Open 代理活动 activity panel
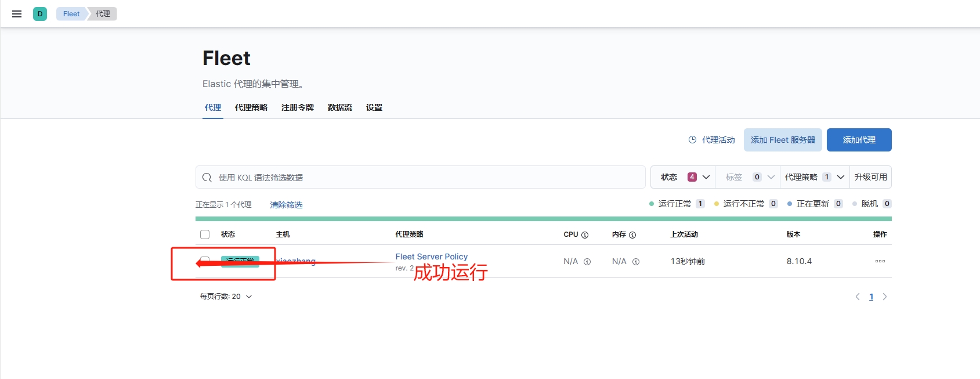The width and height of the screenshot is (980, 379). point(711,140)
